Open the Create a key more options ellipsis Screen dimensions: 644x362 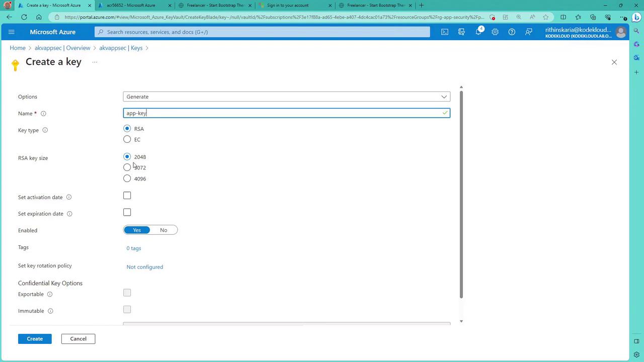[95, 62]
